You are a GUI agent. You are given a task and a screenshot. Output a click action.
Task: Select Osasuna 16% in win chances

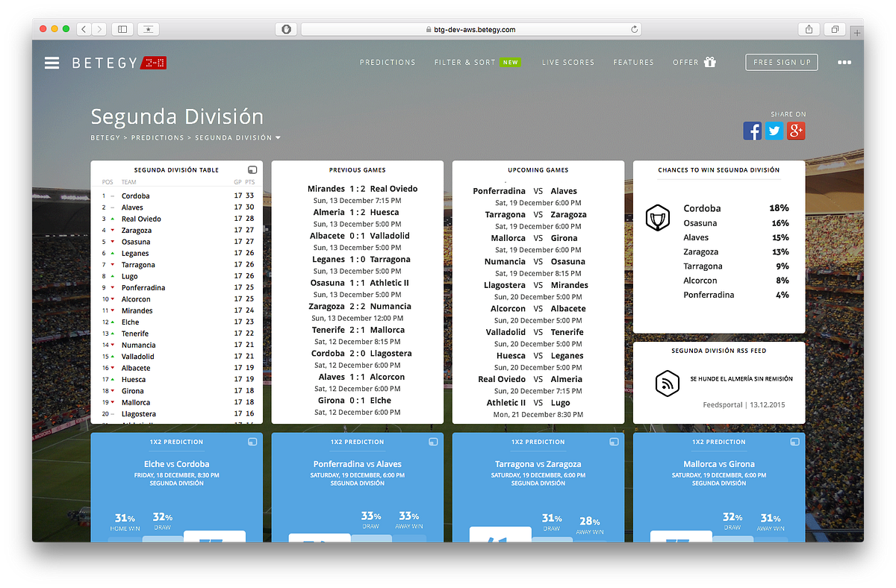click(x=735, y=223)
